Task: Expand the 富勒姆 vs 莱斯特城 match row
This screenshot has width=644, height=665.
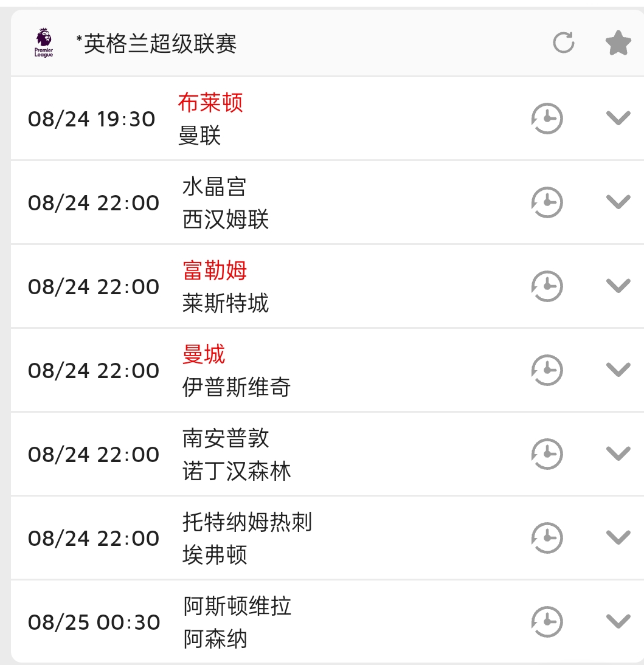Action: click(618, 286)
